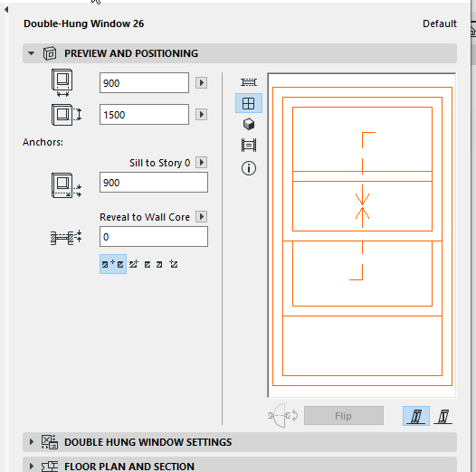Click the window height dimension icon
476x472 pixels.
[66, 115]
